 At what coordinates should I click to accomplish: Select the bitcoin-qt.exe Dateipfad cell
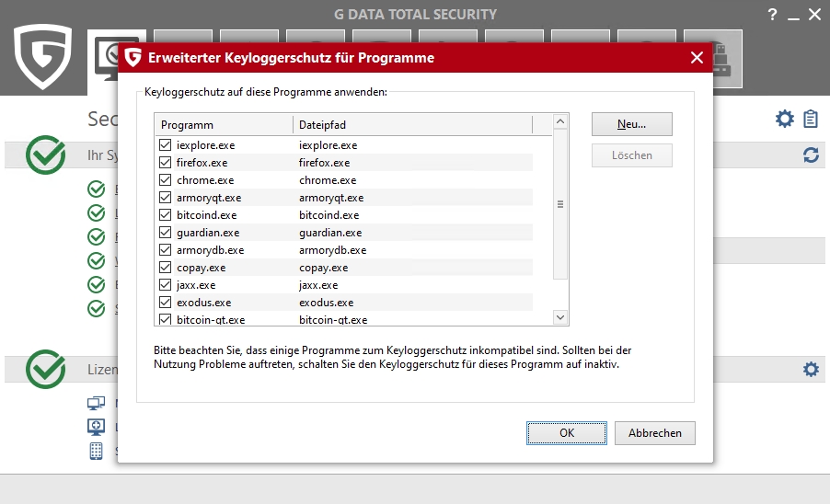pyautogui.click(x=333, y=319)
